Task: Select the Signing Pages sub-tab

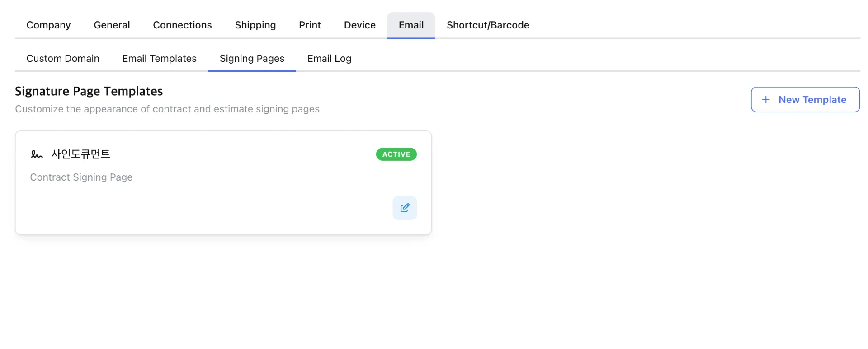Action: click(x=252, y=59)
